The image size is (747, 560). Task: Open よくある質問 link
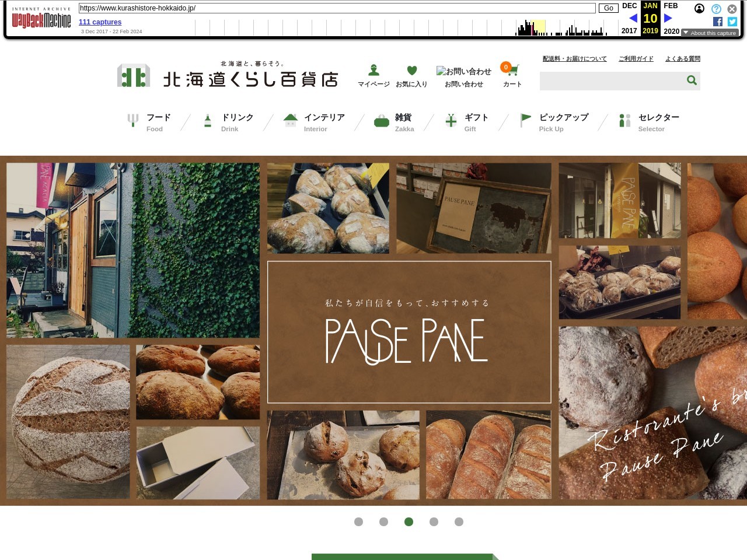(x=683, y=59)
